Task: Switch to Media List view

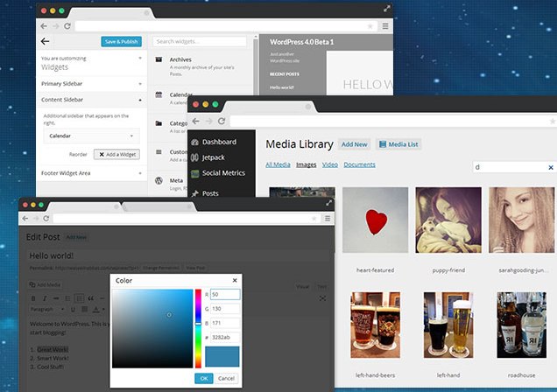Action: click(398, 144)
